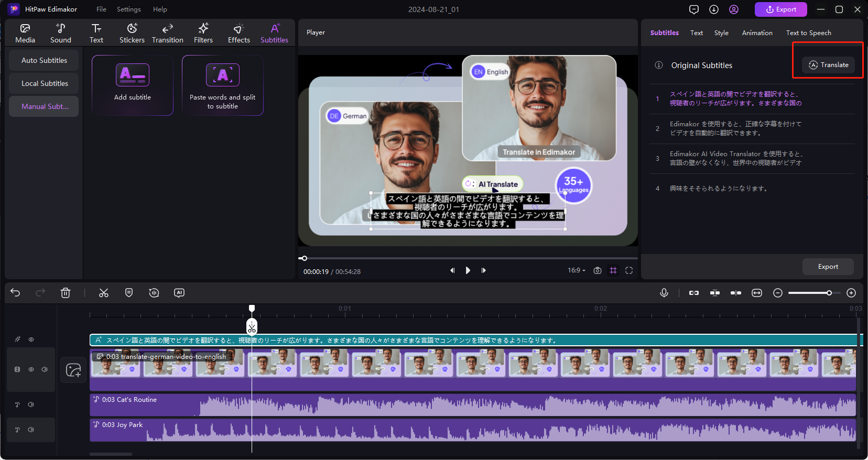Open the Settings menu
Screen dimensions: 868x460
click(129, 9)
